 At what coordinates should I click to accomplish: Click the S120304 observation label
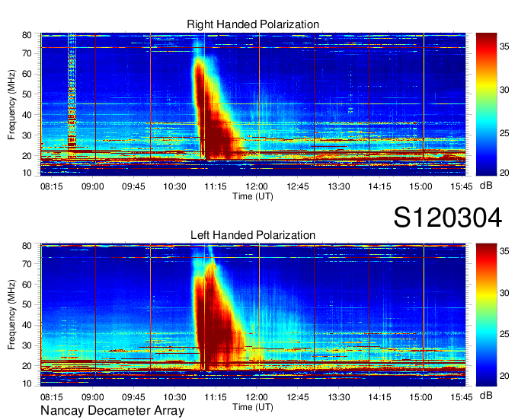(448, 218)
